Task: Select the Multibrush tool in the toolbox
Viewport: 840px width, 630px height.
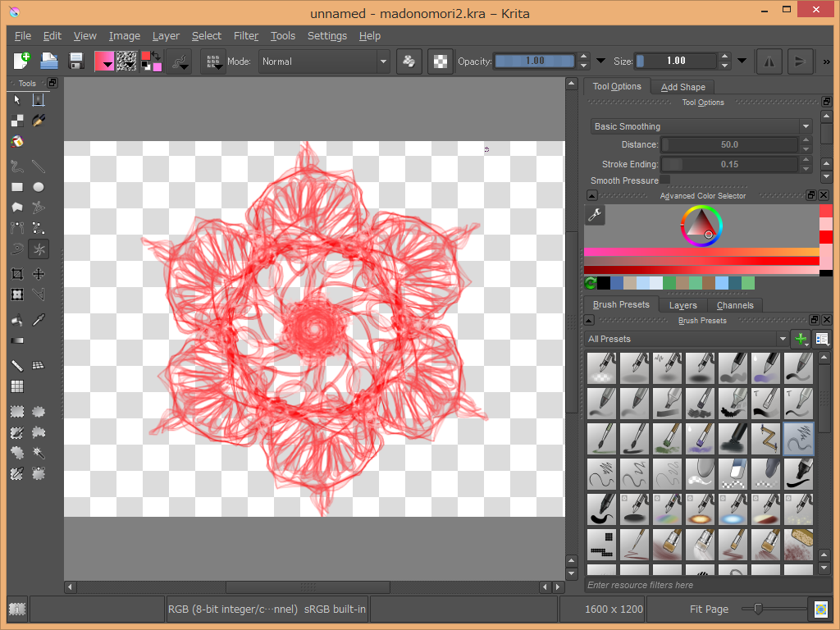Action: (38, 249)
